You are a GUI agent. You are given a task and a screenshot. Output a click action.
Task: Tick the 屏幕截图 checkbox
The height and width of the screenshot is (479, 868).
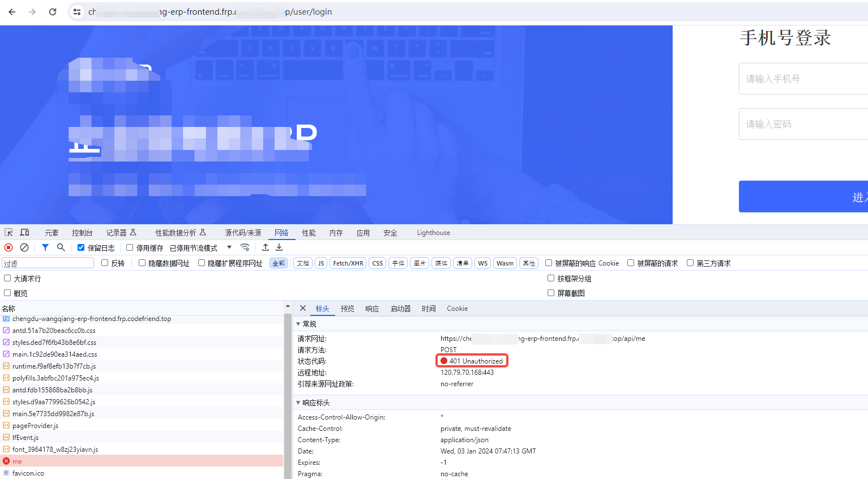coord(551,293)
